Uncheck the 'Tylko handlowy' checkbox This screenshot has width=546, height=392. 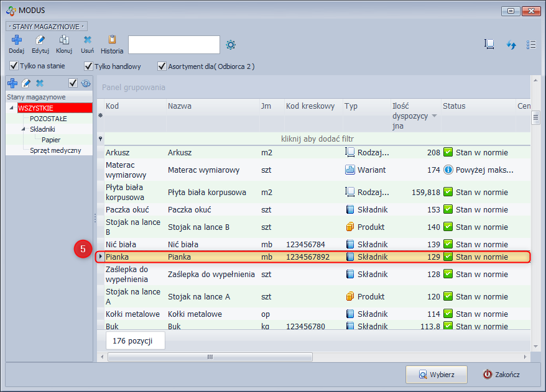pyautogui.click(x=88, y=66)
